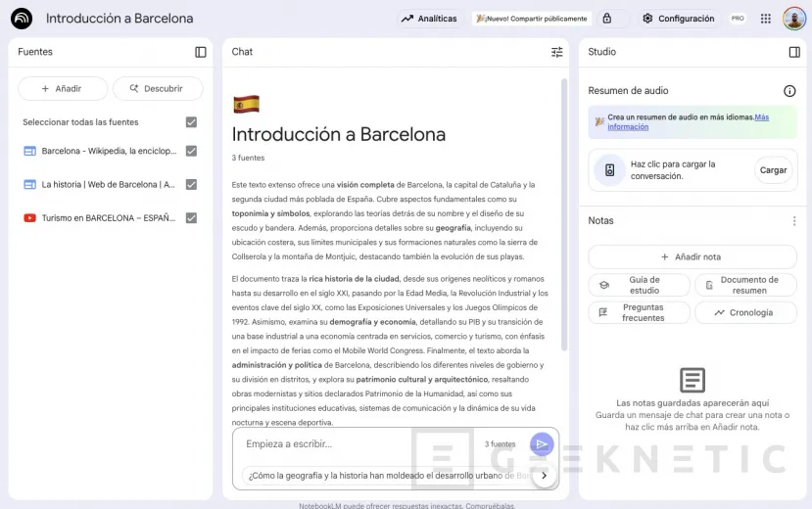The width and height of the screenshot is (812, 509).
Task: Uncheck Turismo en BARCELONA source checkbox
Action: click(191, 218)
